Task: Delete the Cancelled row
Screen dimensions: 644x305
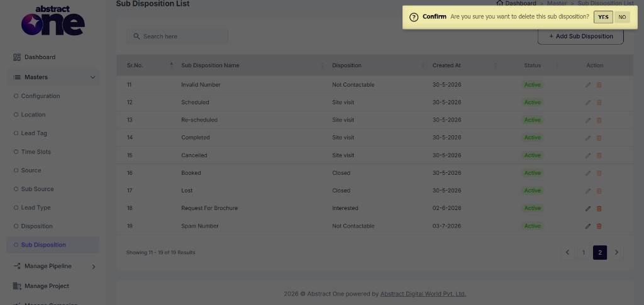Action: click(x=599, y=155)
